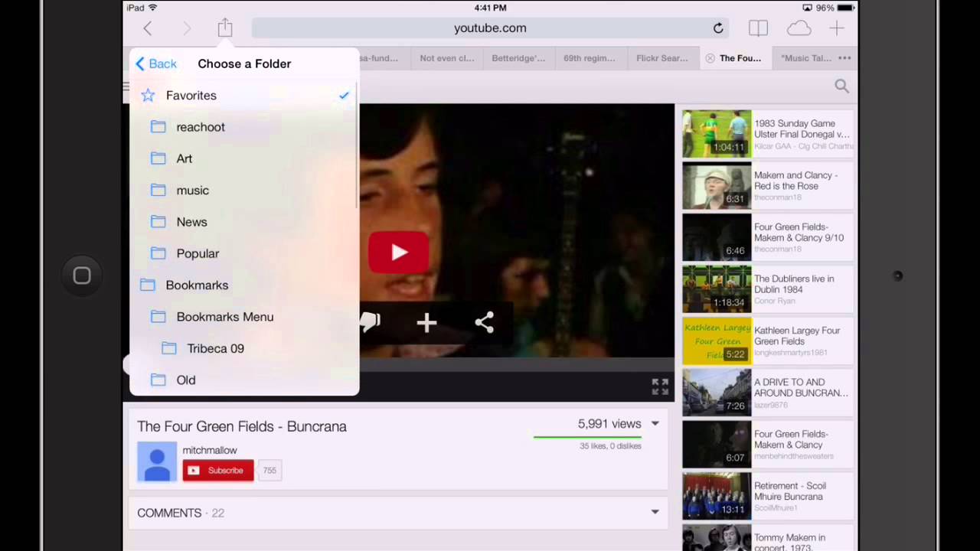Tap the iPad home button
The height and width of the screenshot is (551, 980).
point(82,275)
